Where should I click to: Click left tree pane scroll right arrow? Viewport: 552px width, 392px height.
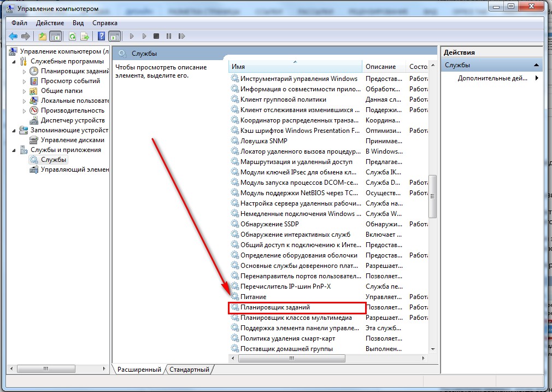tap(104, 368)
